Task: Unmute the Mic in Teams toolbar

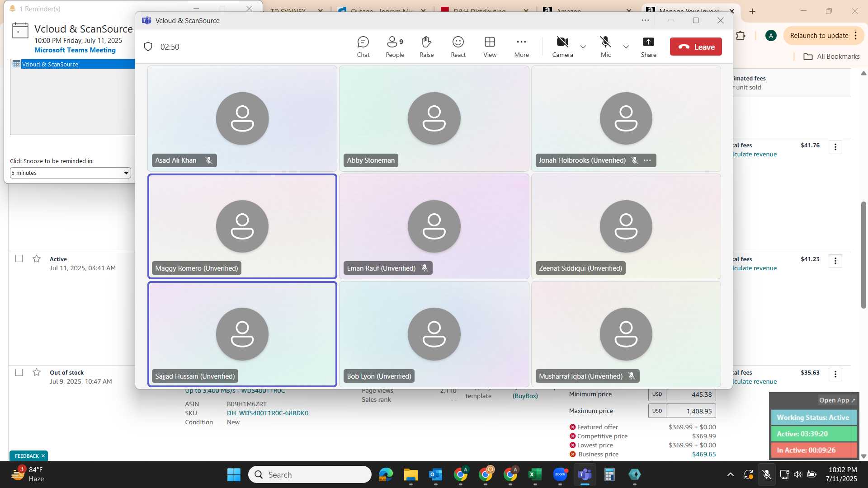Action: coord(605,47)
